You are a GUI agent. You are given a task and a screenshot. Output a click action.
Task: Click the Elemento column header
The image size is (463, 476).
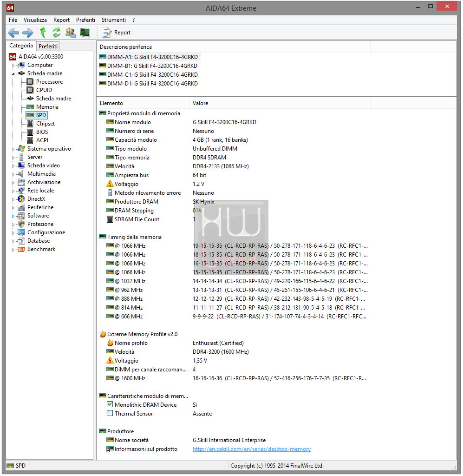[x=143, y=103]
